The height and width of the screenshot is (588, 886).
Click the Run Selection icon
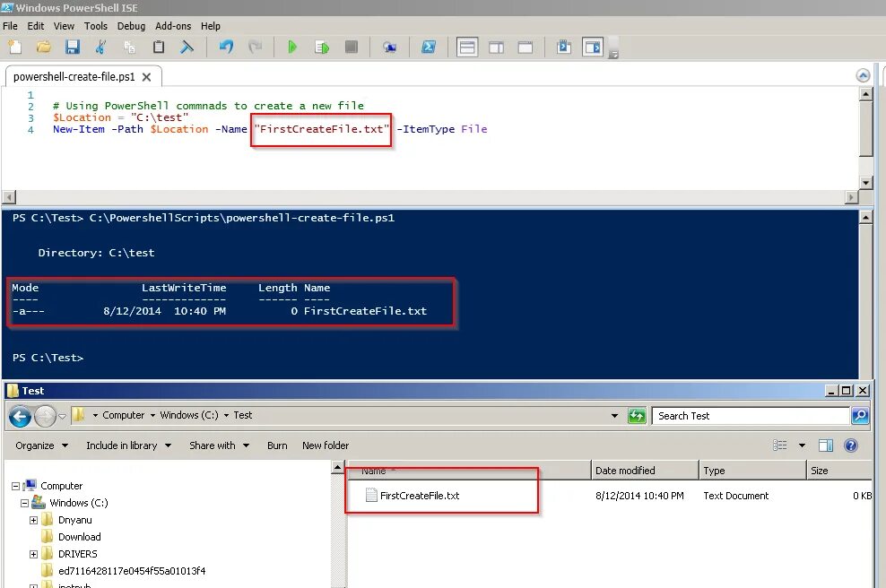point(322,48)
